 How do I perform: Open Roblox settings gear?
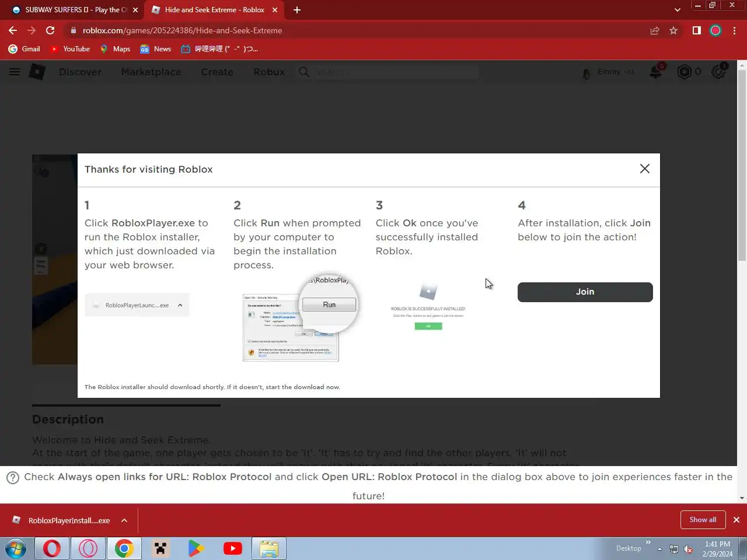pos(718,72)
